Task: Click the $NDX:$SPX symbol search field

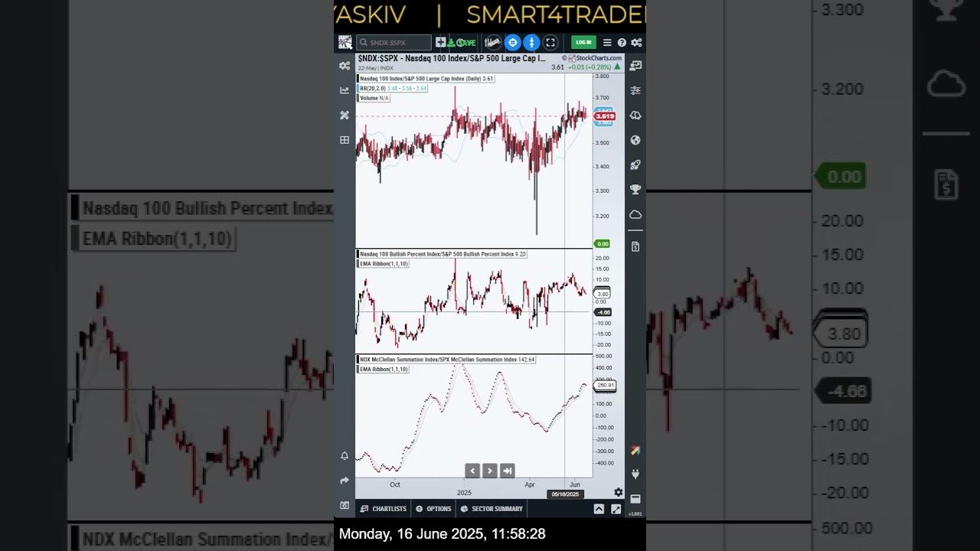Action: 394,43
